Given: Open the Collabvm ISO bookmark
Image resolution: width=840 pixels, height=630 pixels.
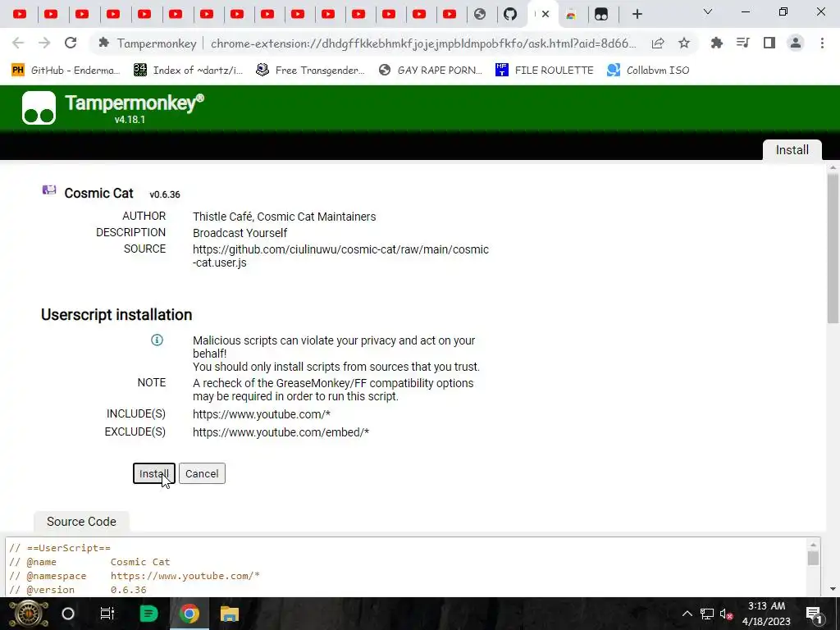Looking at the screenshot, I should tap(648, 71).
